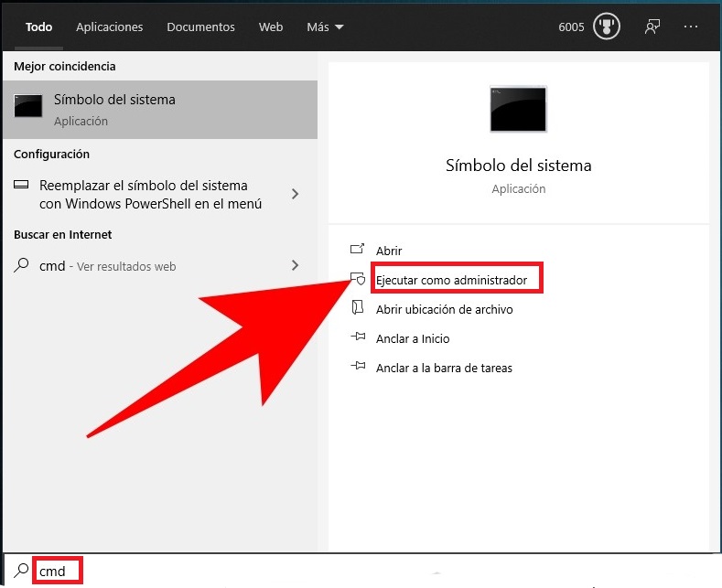Click the 6005 rewards points number
722x588 pixels.
(x=571, y=27)
